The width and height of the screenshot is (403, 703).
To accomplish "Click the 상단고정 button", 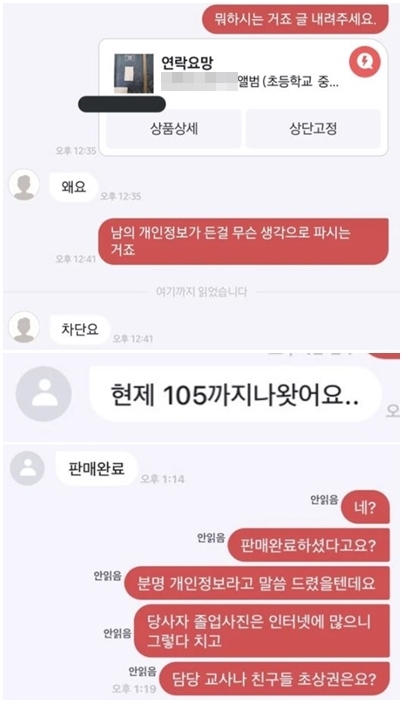I will [313, 129].
